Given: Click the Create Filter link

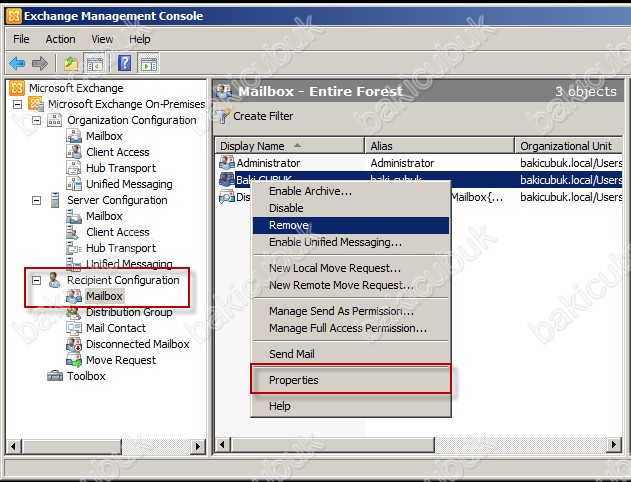Looking at the screenshot, I should click(x=263, y=116).
